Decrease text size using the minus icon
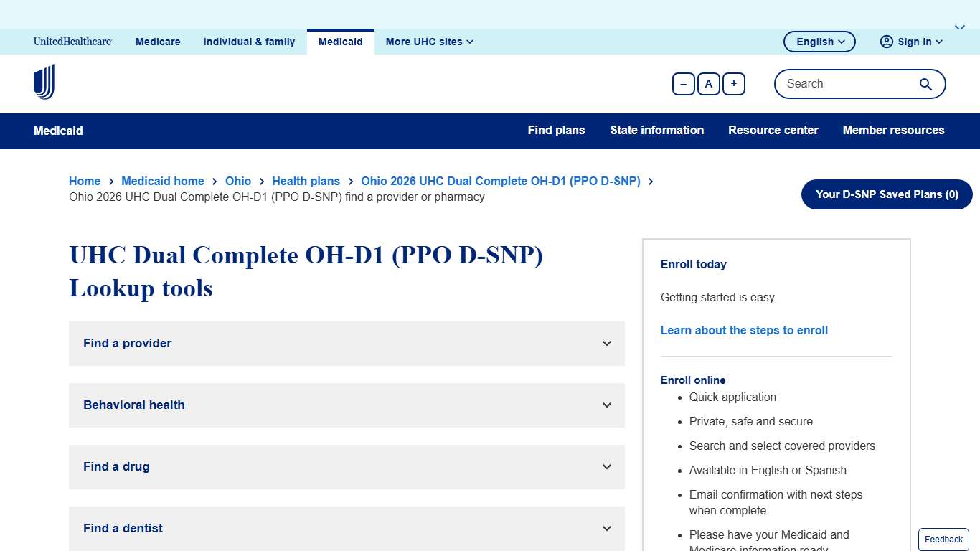980x551 pixels. (x=683, y=84)
